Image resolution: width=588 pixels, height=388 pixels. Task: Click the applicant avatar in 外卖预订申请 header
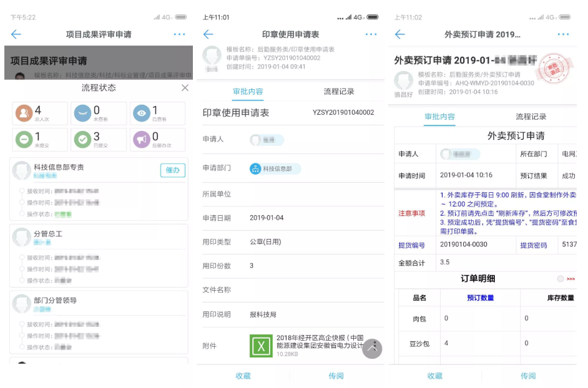click(403, 80)
